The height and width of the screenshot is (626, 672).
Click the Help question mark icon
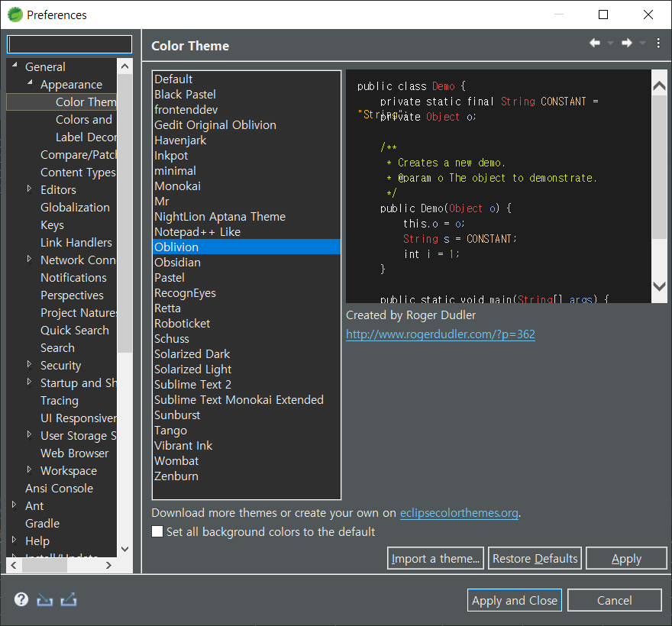[21, 599]
